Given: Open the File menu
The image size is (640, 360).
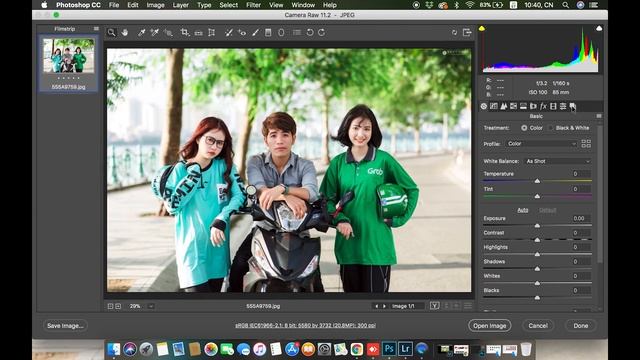Looking at the screenshot, I should (114, 5).
